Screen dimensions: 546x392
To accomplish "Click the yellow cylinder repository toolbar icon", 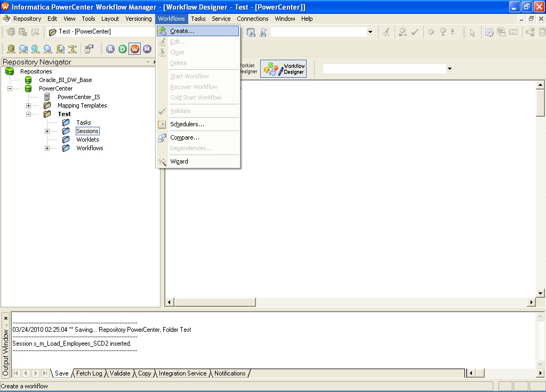I will click(11, 49).
